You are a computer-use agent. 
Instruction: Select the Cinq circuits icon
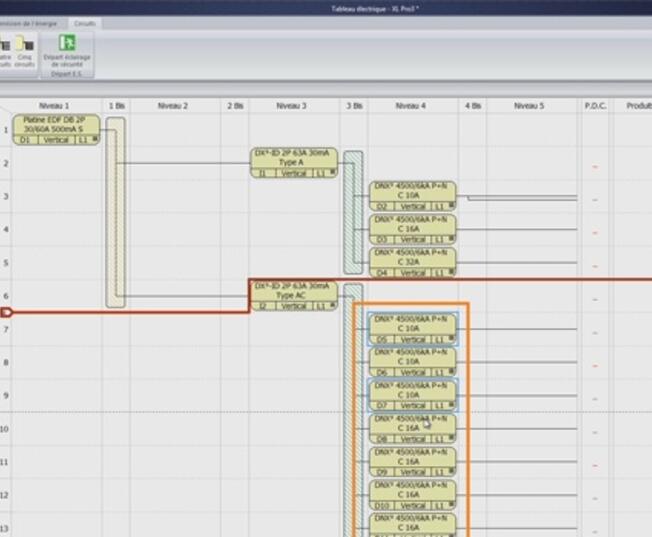pyautogui.click(x=23, y=45)
